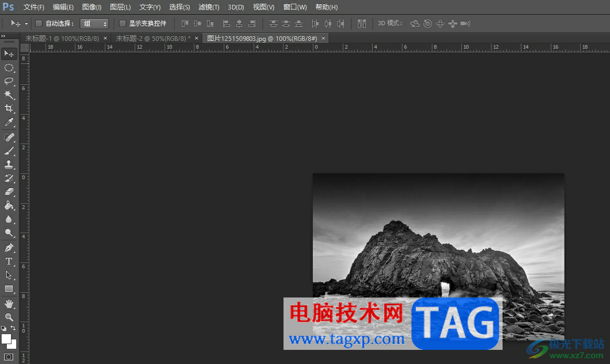The height and width of the screenshot is (364, 610).
Task: Select the Crop tool
Action: click(9, 108)
